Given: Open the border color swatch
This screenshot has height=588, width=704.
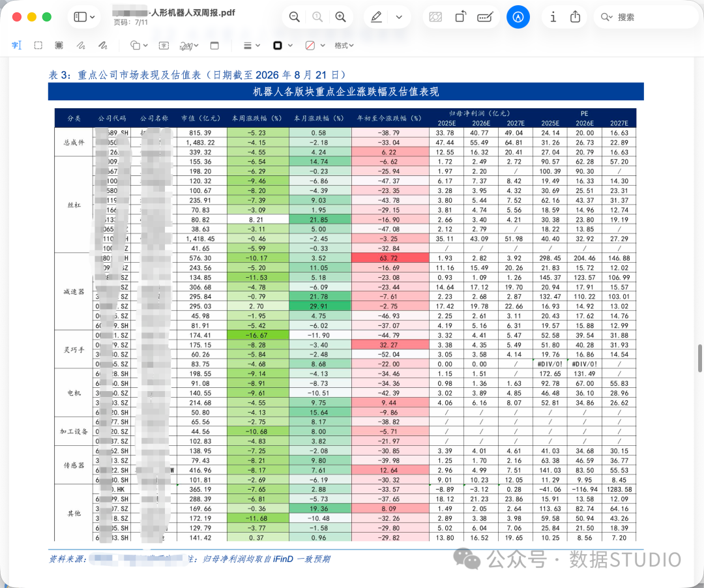Looking at the screenshot, I should coord(278,46).
